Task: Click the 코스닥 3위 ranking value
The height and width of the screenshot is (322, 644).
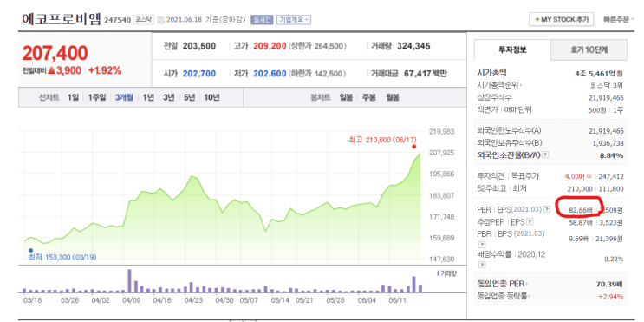Action: point(607,86)
